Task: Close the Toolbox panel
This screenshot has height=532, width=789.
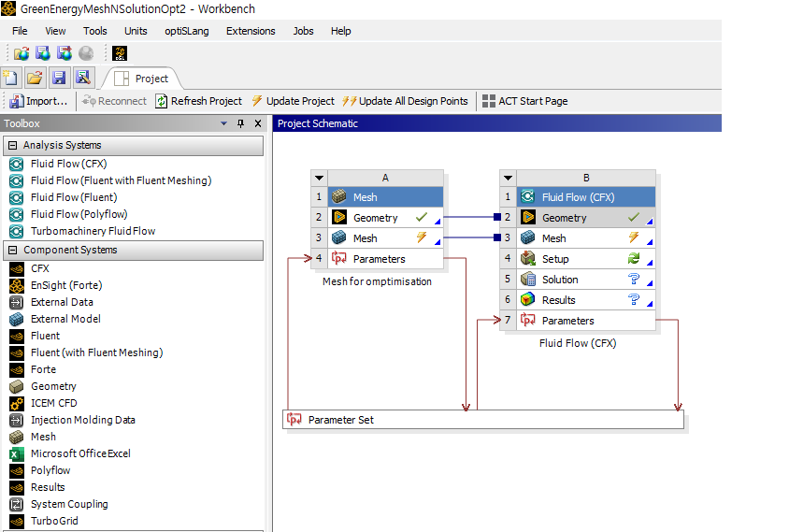Action: pyautogui.click(x=258, y=123)
